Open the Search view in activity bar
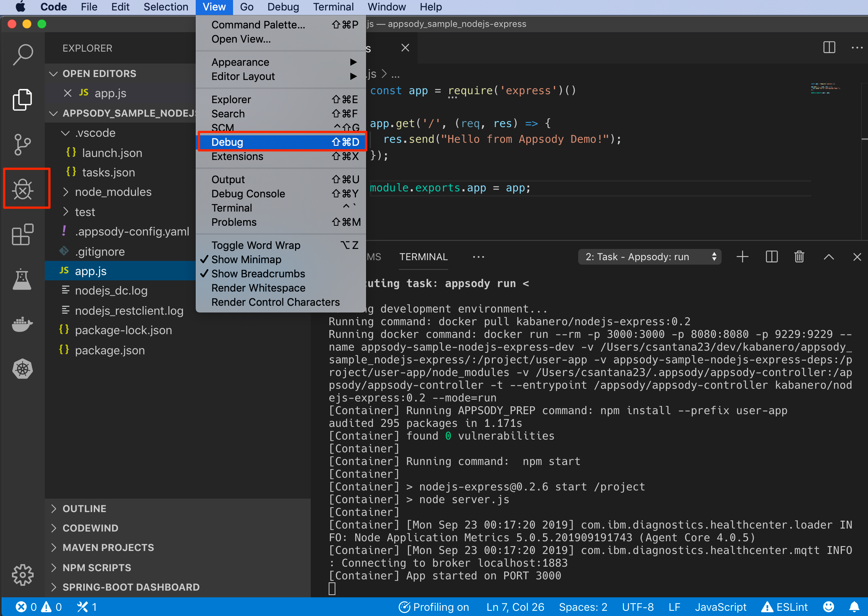This screenshot has width=868, height=616. pos(23,55)
